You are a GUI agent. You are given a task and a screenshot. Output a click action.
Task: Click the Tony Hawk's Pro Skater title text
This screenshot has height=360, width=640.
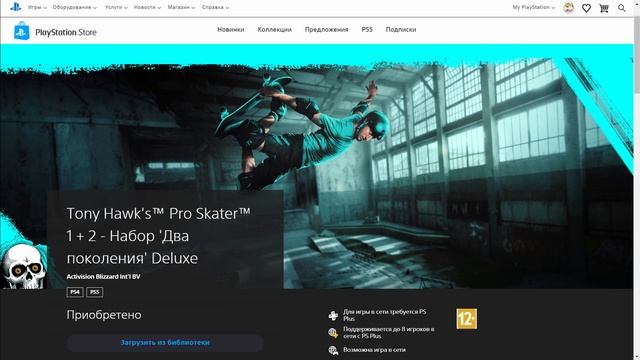pyautogui.click(x=158, y=236)
